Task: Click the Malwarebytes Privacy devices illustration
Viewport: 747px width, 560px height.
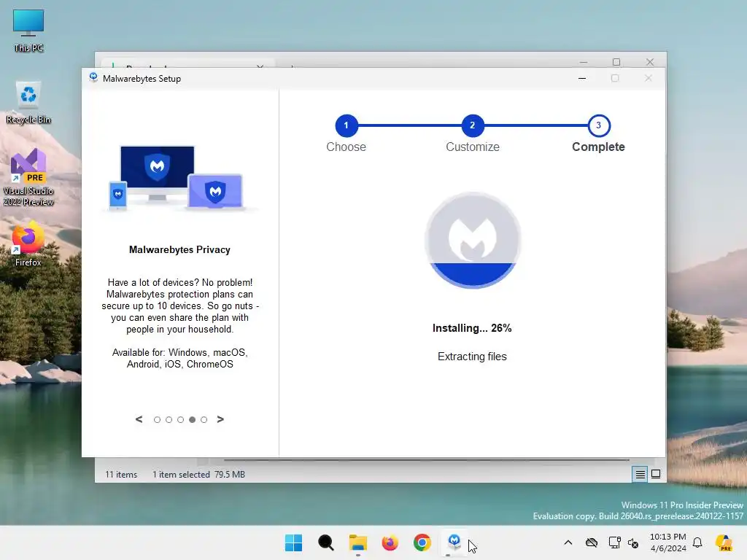Action: [x=179, y=177]
